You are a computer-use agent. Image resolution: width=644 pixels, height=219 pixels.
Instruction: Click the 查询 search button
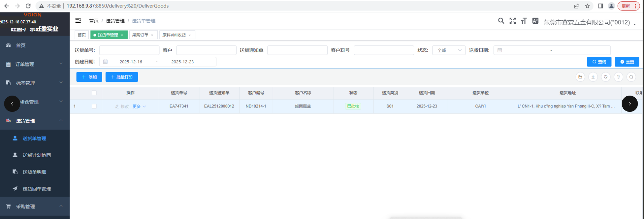coord(599,62)
